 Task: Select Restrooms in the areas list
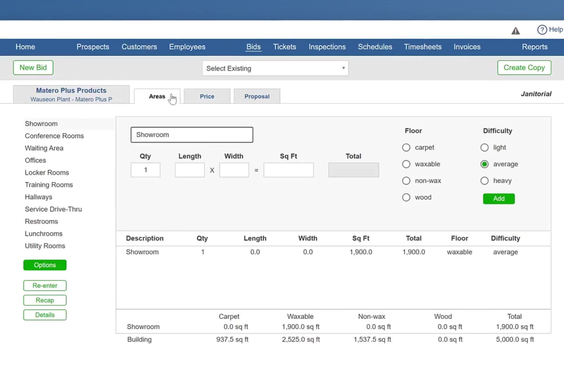click(x=41, y=221)
